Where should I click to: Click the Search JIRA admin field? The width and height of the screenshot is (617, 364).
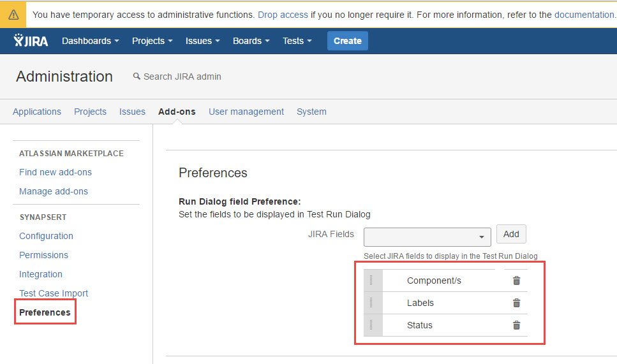182,76
